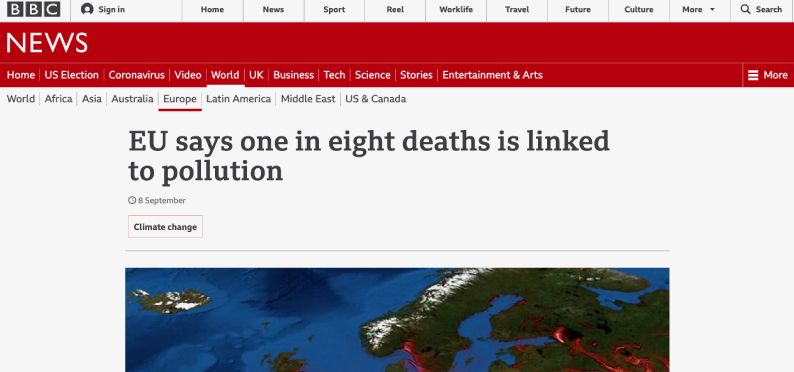Select World tab in red navigation
794x372 pixels.
click(225, 75)
